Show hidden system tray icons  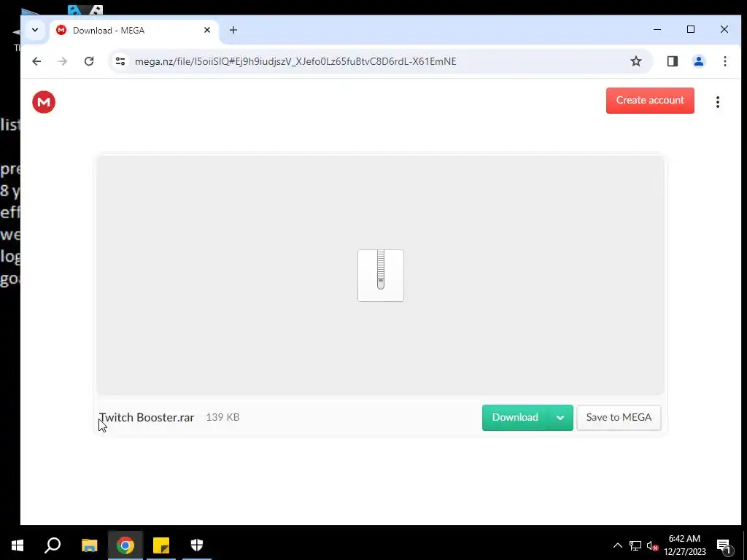[617, 545]
